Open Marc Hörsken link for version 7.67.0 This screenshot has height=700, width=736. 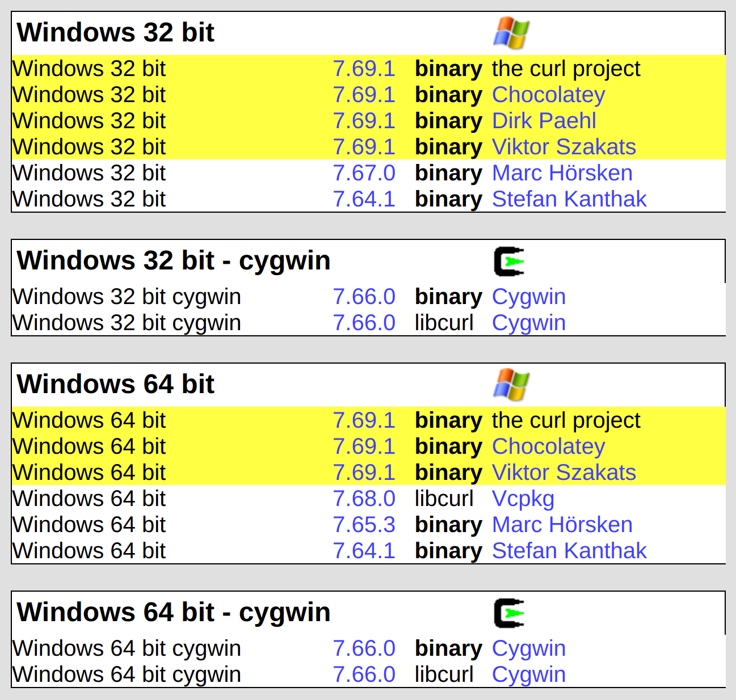[x=562, y=173]
